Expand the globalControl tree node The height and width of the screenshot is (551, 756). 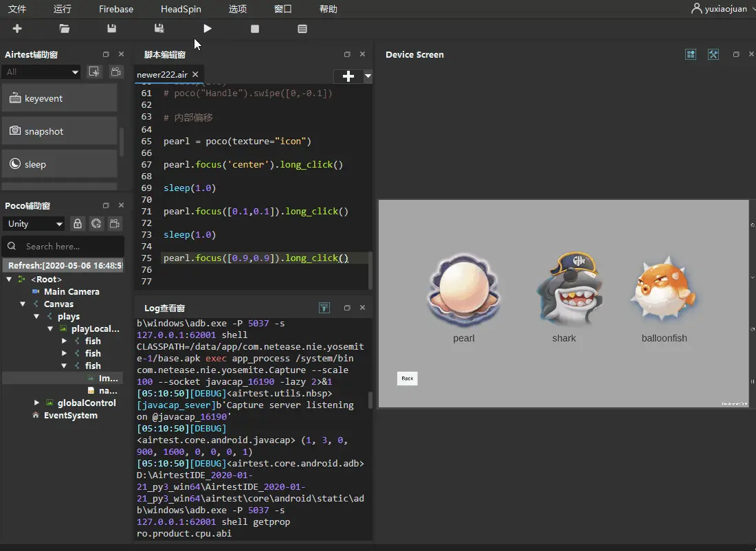click(37, 403)
